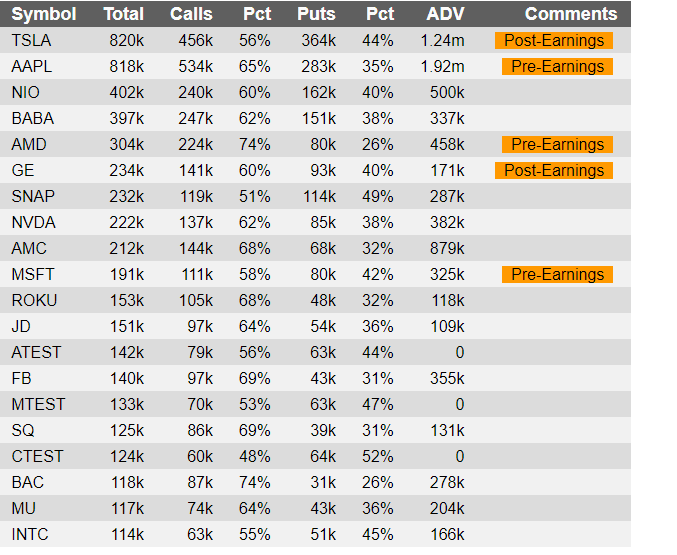Click the Post-Earnings tag in TSLA row
Viewport: 677px width, 555px height.
pyautogui.click(x=554, y=41)
